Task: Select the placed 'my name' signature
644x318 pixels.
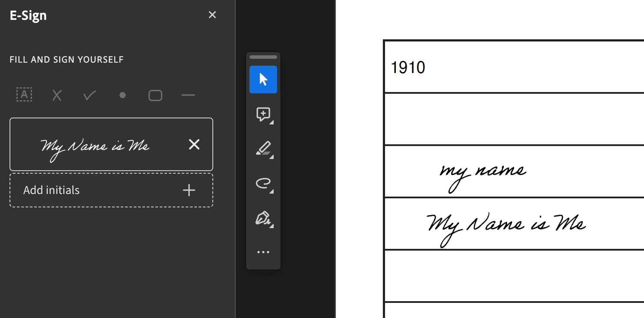Action: pos(483,176)
